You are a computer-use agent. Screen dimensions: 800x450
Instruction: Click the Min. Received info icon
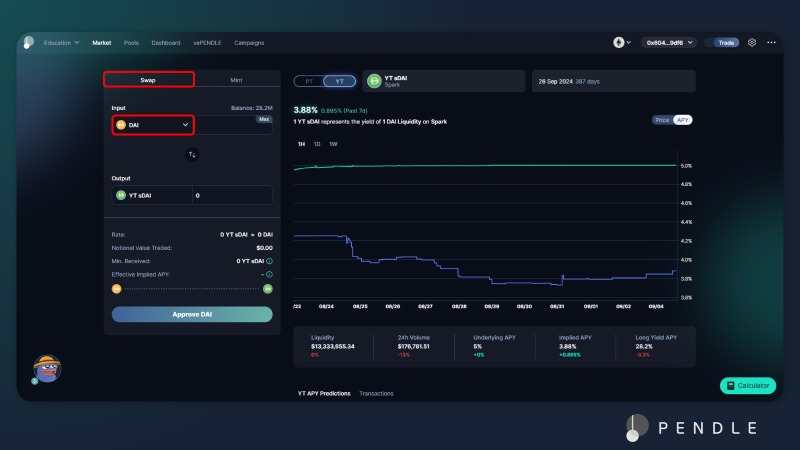(270, 260)
